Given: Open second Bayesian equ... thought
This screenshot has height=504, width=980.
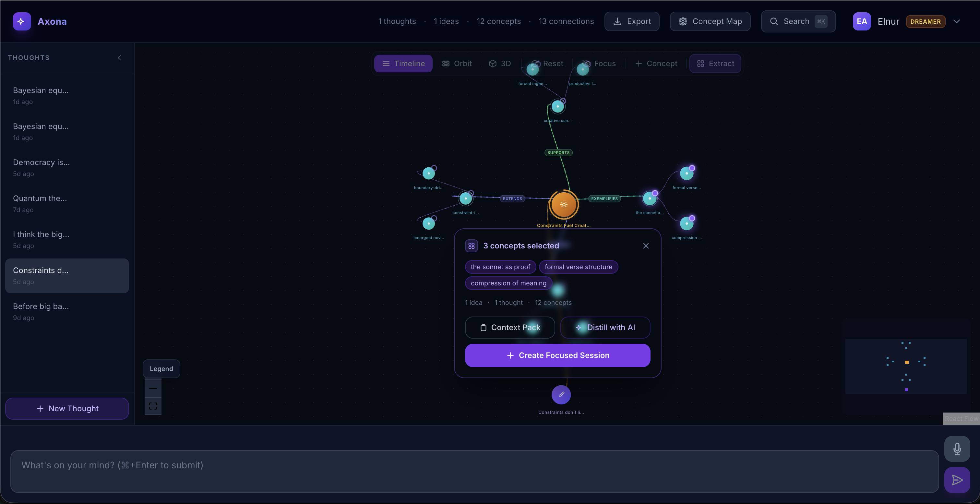Looking at the screenshot, I should [67, 132].
